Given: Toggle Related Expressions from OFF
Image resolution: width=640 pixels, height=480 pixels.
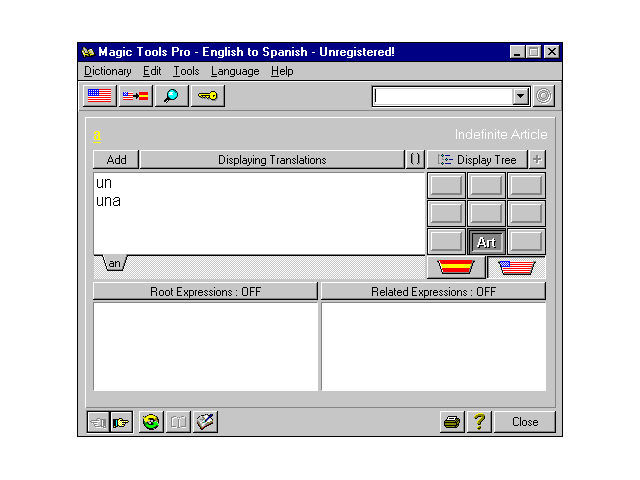Looking at the screenshot, I should 433,292.
